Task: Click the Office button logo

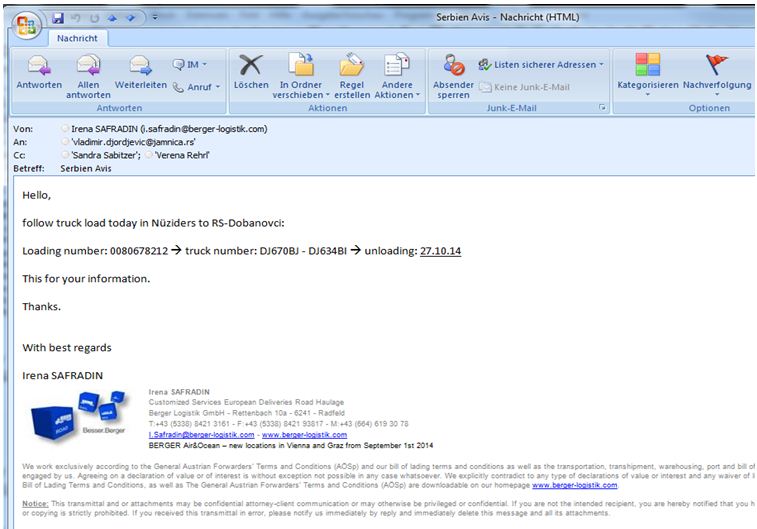Action: click(26, 25)
